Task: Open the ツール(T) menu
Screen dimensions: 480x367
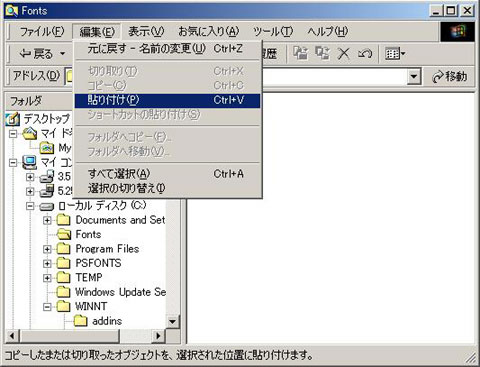Action: click(273, 32)
